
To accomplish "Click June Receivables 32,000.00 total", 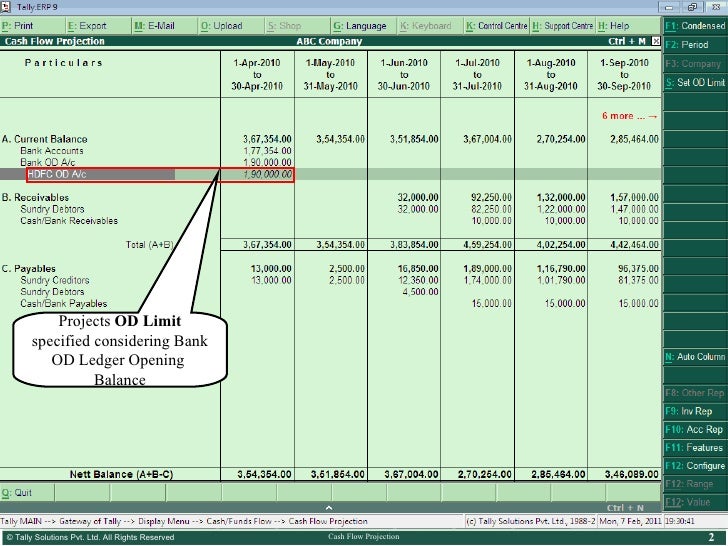I will (x=418, y=197).
